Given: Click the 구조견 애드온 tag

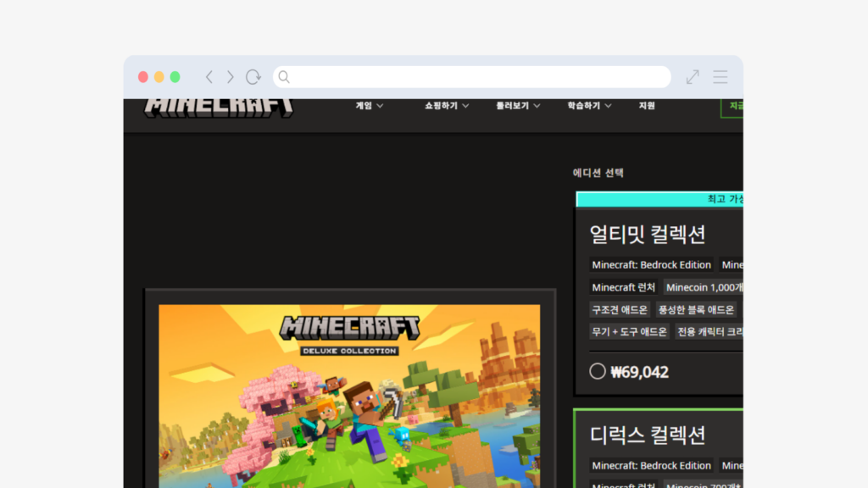Looking at the screenshot, I should point(620,310).
